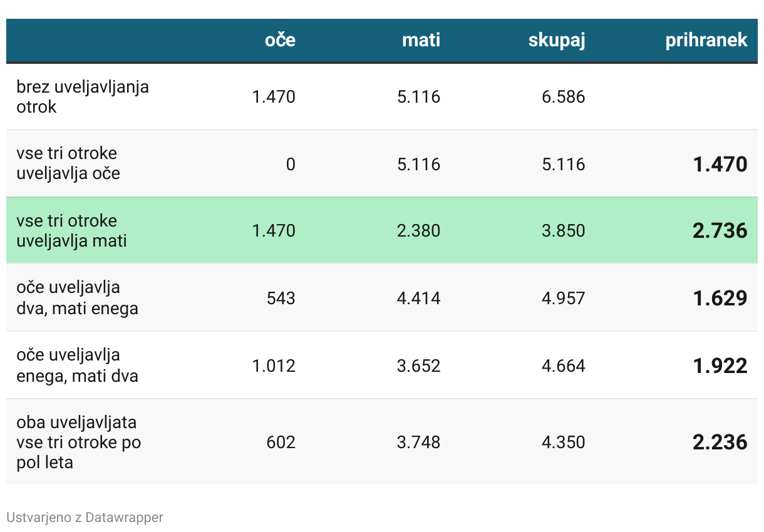Screen dimensions: 764x532
Task: Select the "skupaj" column header
Action: point(556,40)
